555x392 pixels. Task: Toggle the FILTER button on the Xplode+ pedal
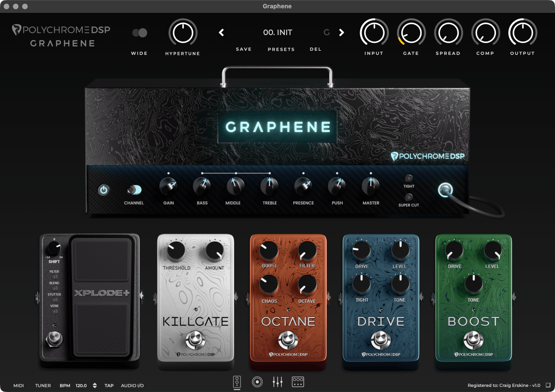pos(54,277)
